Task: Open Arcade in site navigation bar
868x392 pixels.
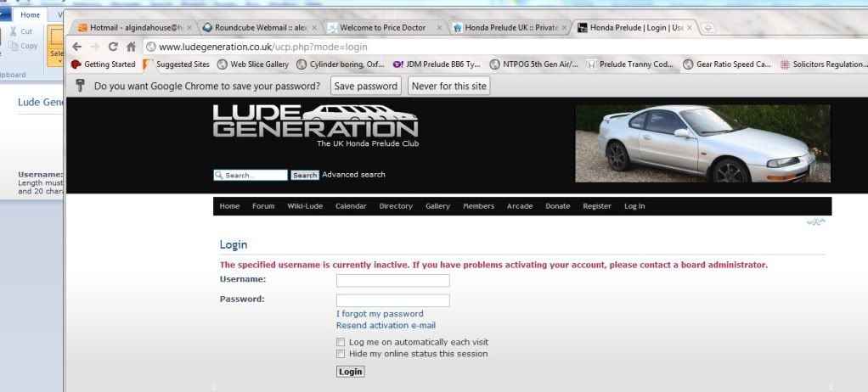Action: click(x=520, y=206)
